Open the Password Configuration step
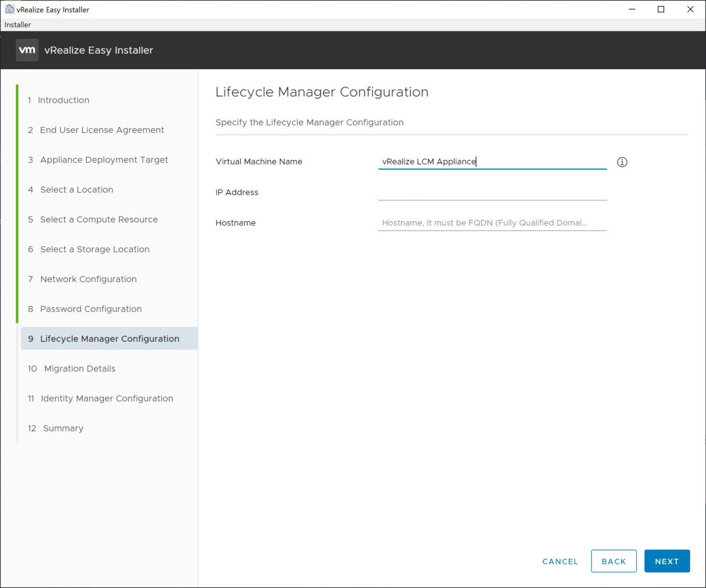This screenshot has width=706, height=588. click(x=91, y=309)
